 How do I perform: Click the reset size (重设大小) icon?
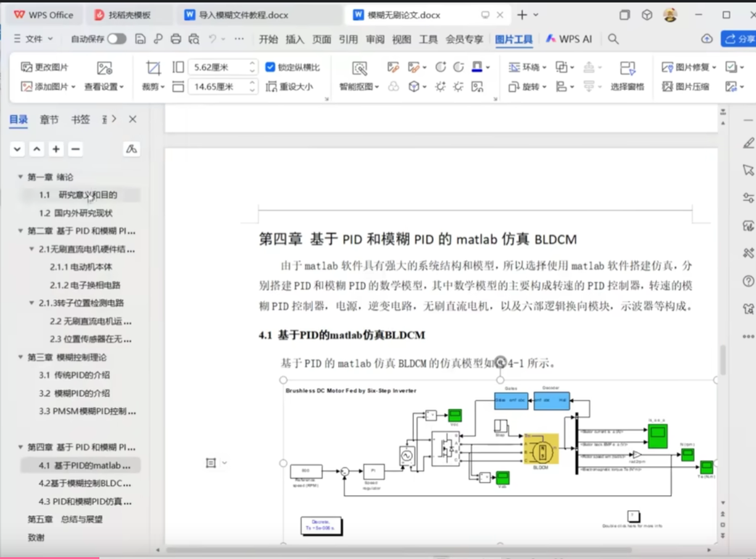272,87
